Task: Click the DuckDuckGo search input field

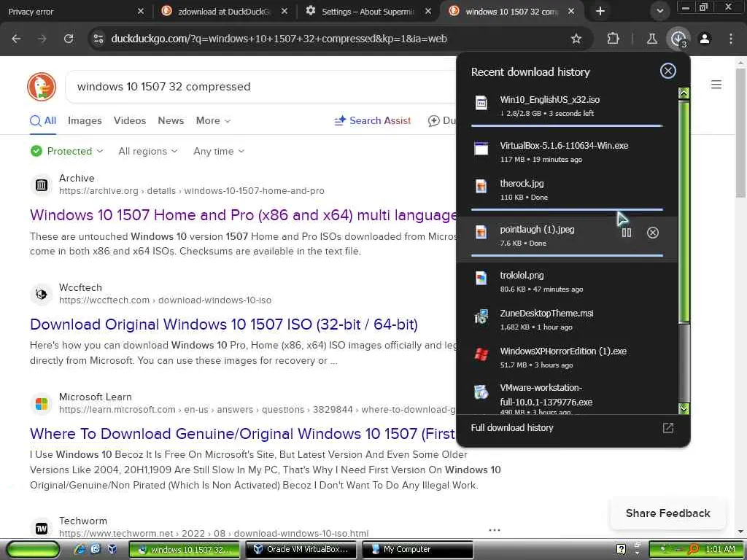Action: (x=261, y=87)
